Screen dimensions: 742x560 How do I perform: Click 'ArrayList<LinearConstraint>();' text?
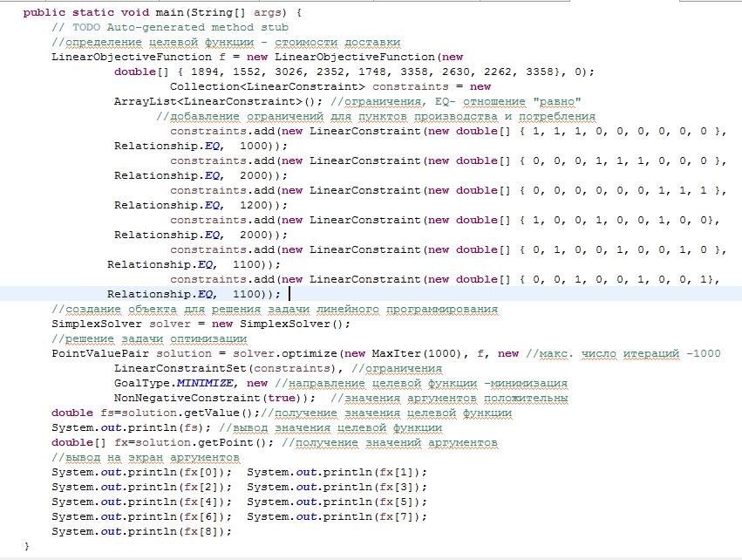218,102
